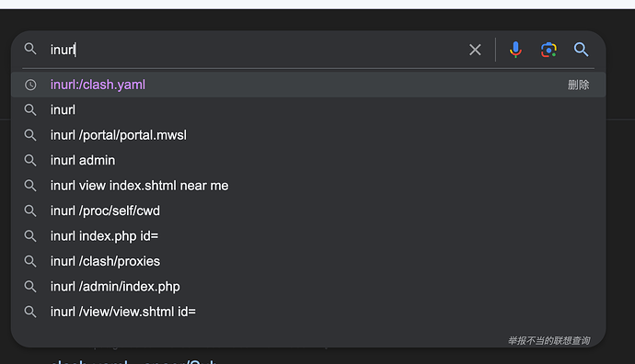Clear the search box text
Screen dimensions: 635x364
[x=475, y=50]
